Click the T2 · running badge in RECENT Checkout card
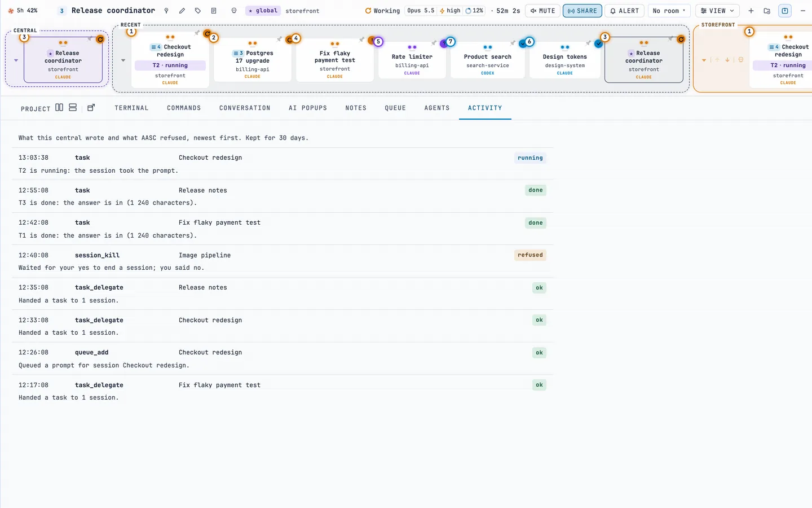Screen dimensions: 812x508 170,65
